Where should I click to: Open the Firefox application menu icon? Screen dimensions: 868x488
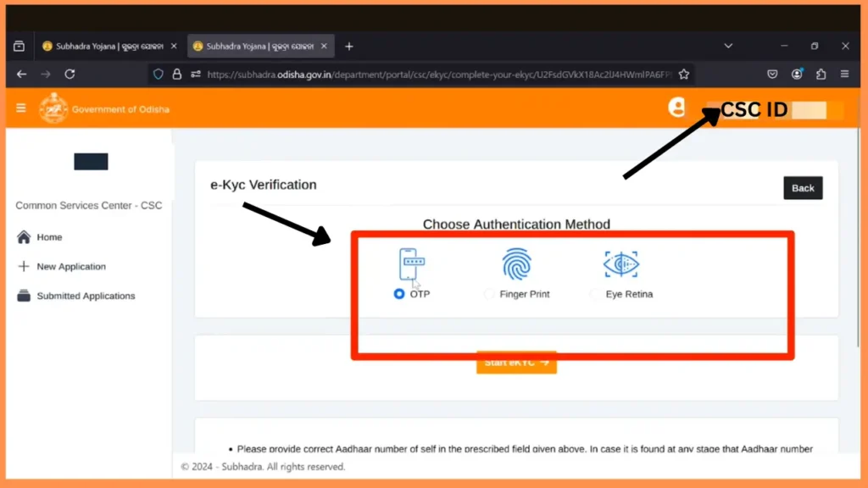tap(845, 75)
